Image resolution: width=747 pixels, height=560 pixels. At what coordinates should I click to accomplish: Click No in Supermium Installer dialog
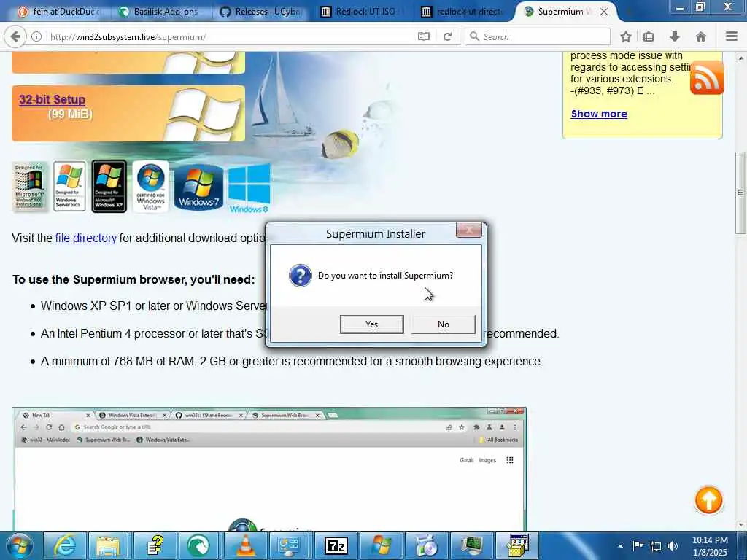(x=443, y=324)
